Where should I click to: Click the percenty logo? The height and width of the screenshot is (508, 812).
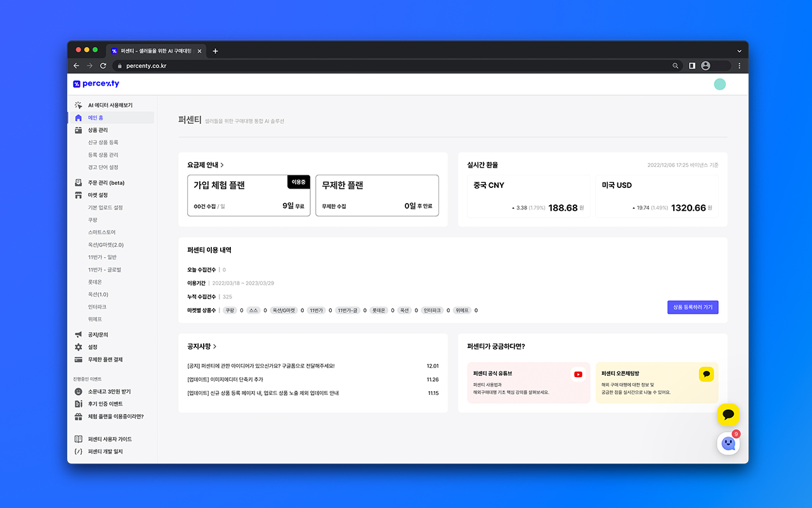point(96,83)
